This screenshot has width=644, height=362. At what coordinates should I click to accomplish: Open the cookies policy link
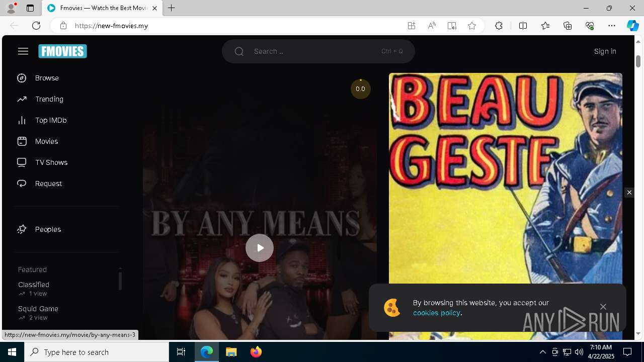(x=436, y=313)
